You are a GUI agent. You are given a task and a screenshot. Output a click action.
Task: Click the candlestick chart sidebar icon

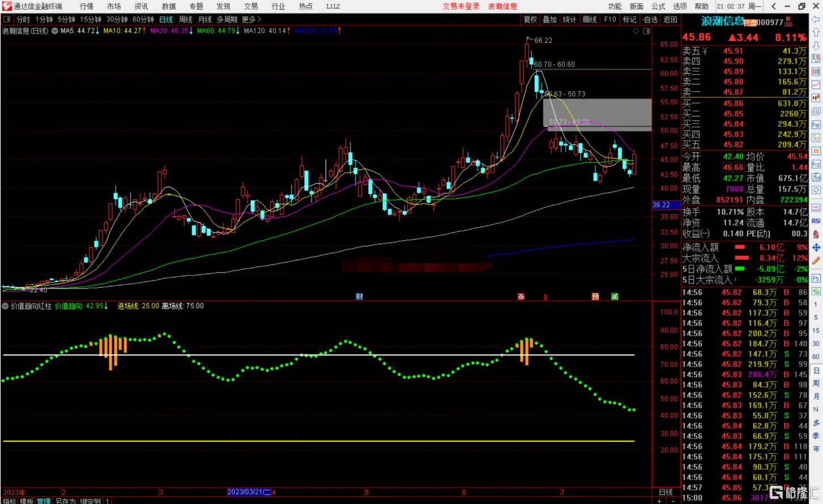pos(816,99)
